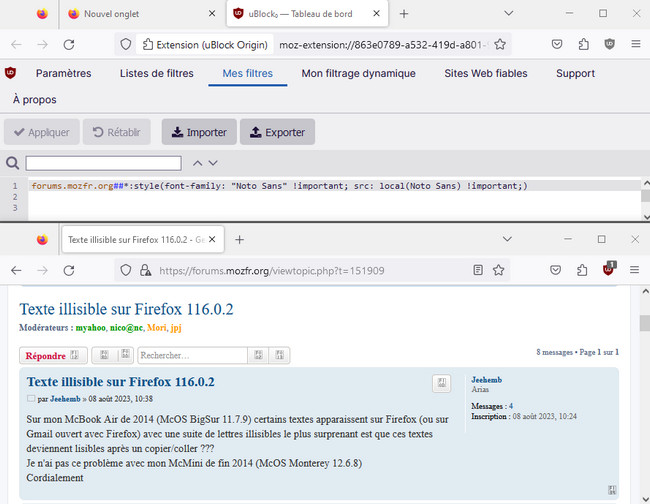Open advanced search icon in topic search box
The image size is (650, 504).
[279, 355]
